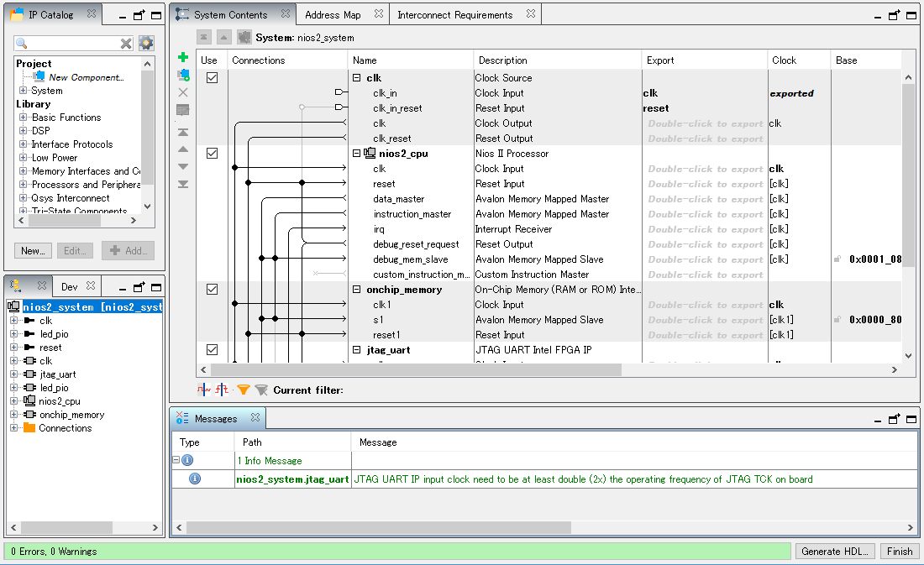This screenshot has width=924, height=565.
Task: Toggle the Use checkbox for nios2_cpu
Action: [x=212, y=154]
